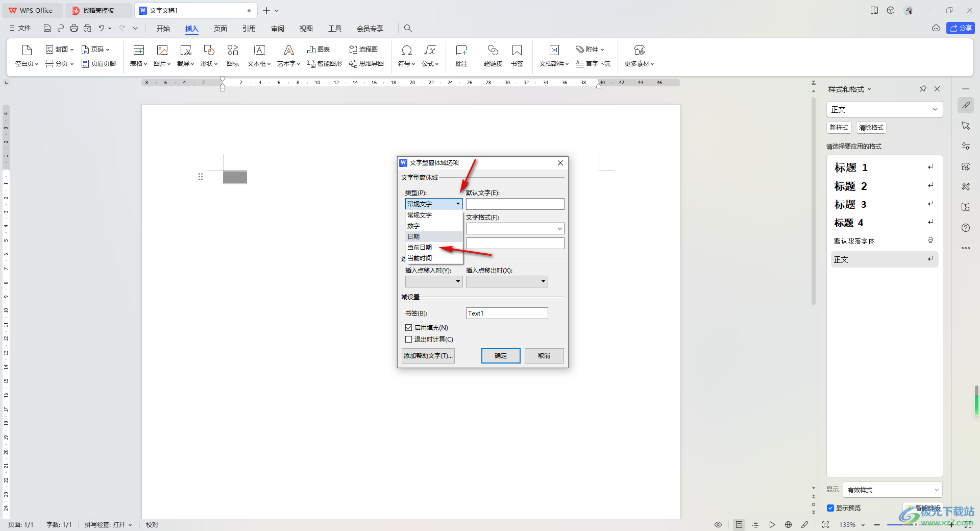Open 文档部件 document parts
This screenshot has height=531, width=980.
[554, 56]
